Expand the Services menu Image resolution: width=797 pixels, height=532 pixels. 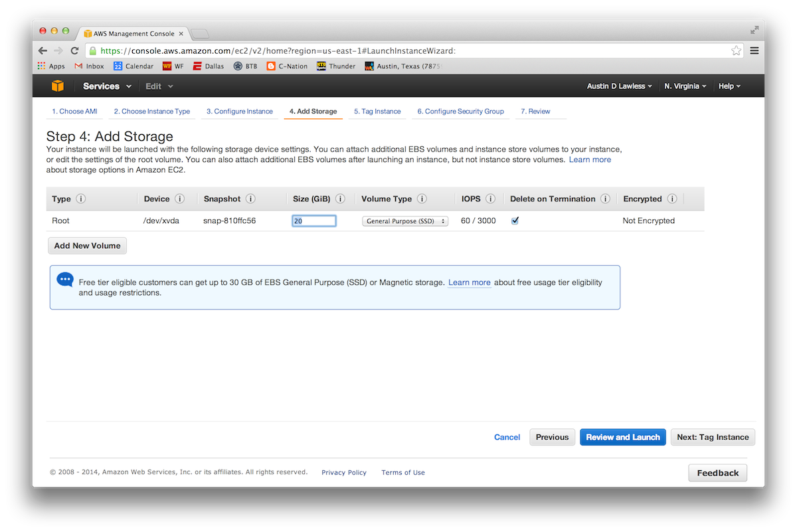point(107,86)
